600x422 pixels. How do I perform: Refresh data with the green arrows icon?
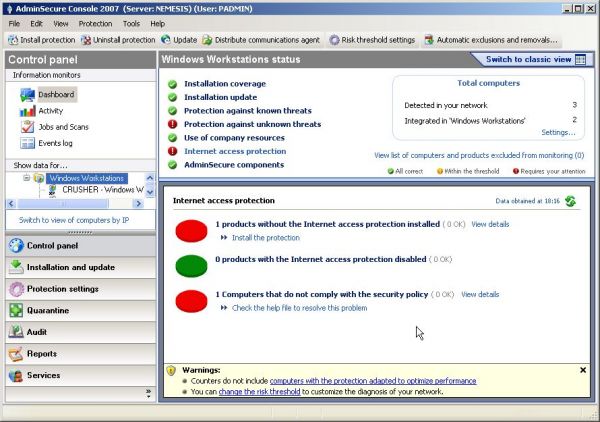[x=571, y=201]
